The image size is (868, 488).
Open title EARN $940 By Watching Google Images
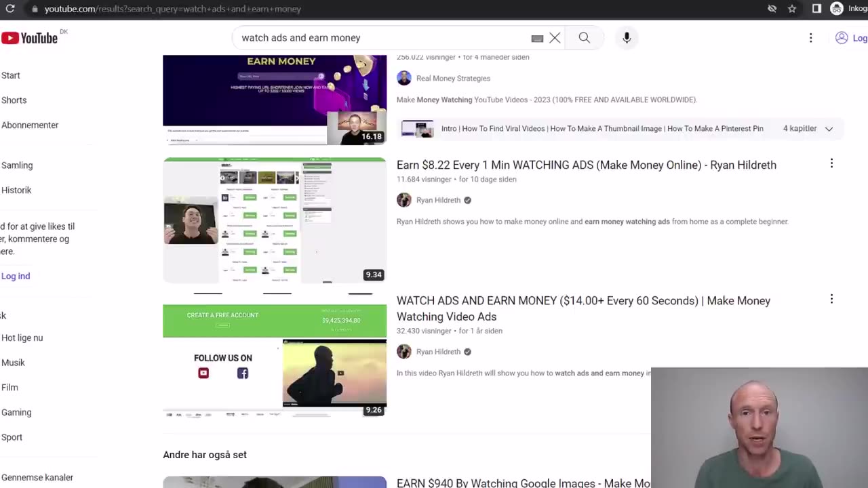coord(524,483)
